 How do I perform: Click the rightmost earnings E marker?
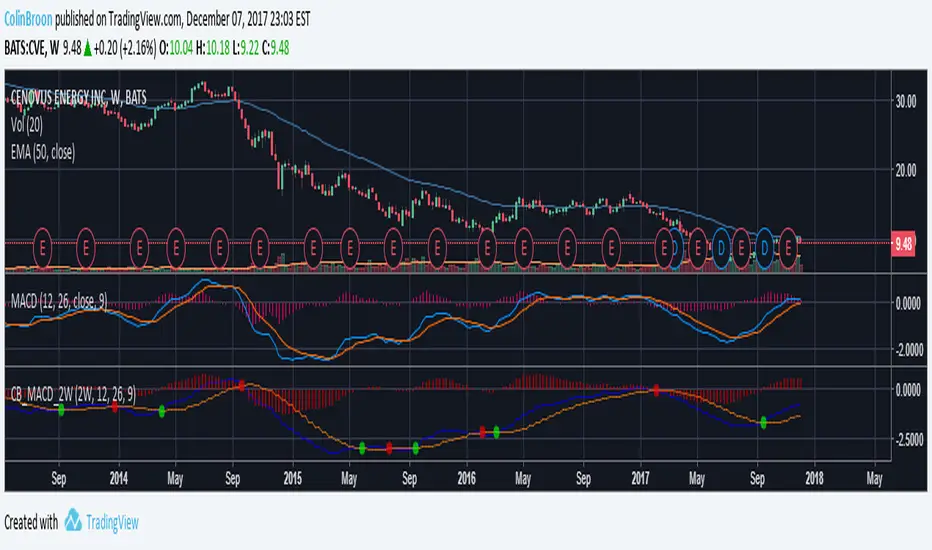[789, 242]
